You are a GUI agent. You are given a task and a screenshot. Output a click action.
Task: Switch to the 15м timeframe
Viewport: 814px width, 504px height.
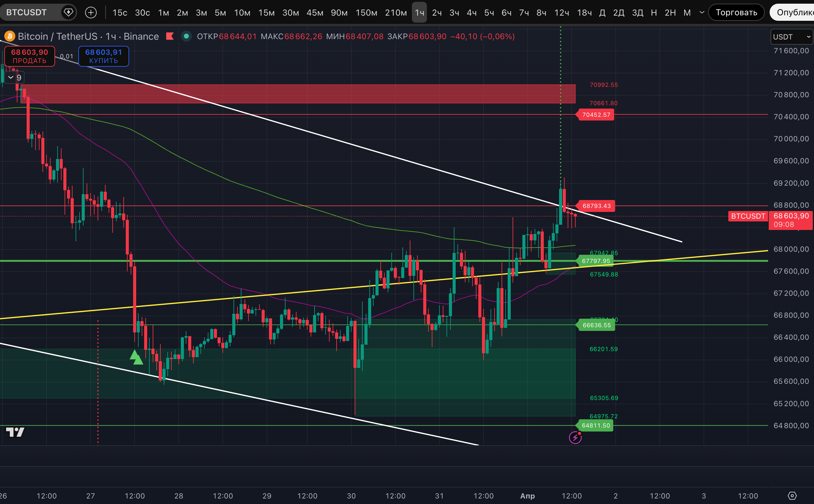[x=266, y=13]
